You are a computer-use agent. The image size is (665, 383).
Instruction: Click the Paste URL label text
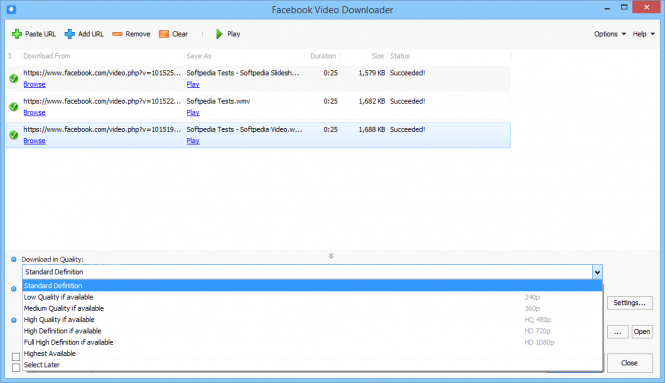[x=40, y=34]
